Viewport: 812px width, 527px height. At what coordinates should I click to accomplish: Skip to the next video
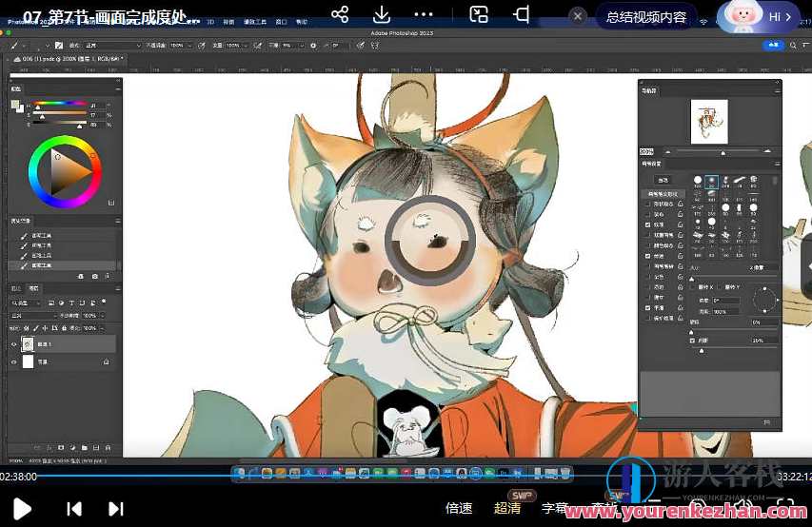(x=116, y=509)
